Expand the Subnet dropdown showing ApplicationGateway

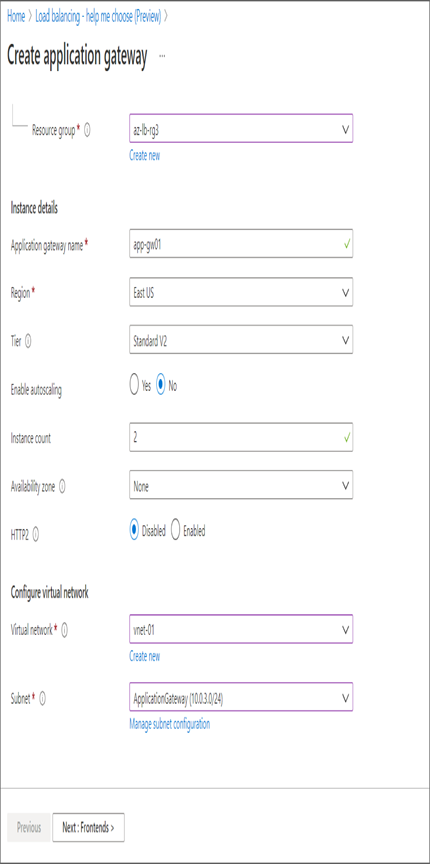(x=241, y=698)
